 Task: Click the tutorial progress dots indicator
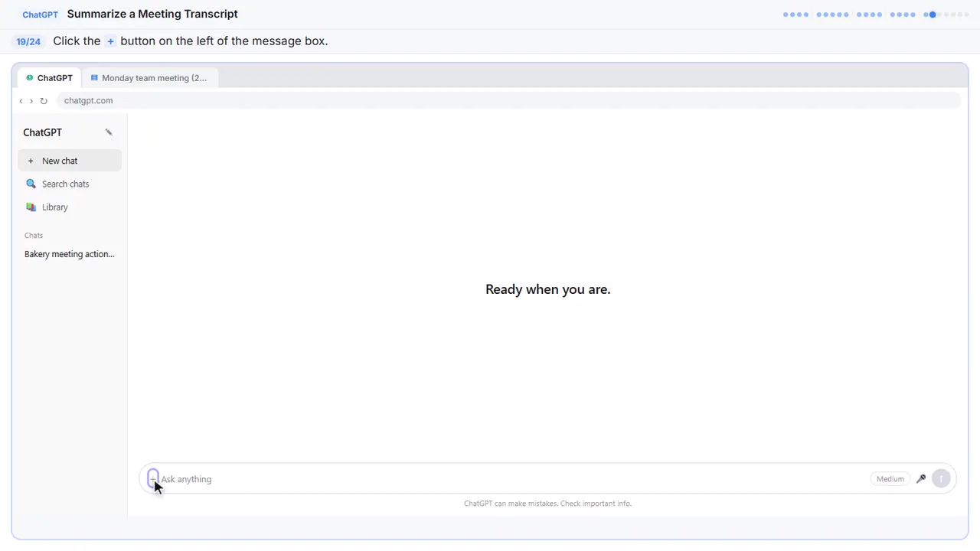pos(876,15)
